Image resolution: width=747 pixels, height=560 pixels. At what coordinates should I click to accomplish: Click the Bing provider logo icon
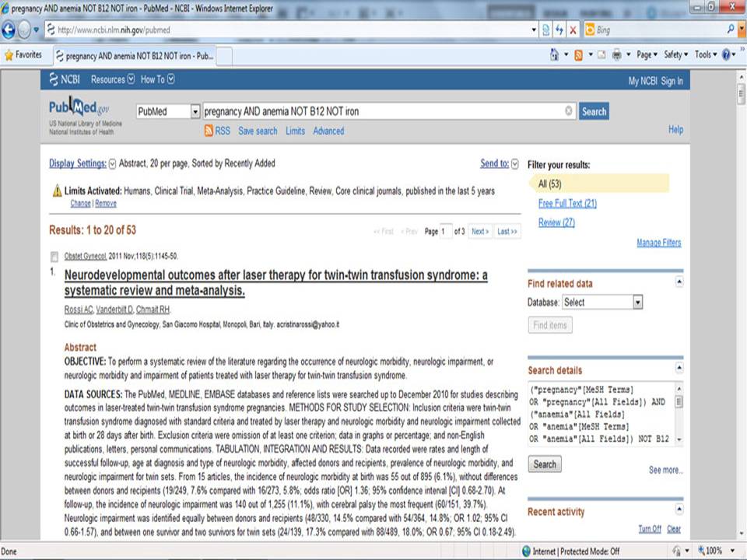[590, 30]
